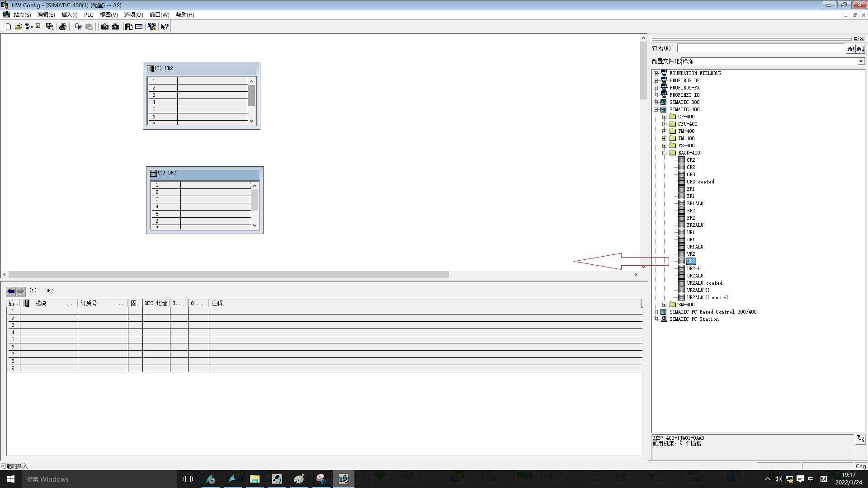Click the 查找 search input field
Image resolution: width=868 pixels, height=488 pixels.
(760, 48)
